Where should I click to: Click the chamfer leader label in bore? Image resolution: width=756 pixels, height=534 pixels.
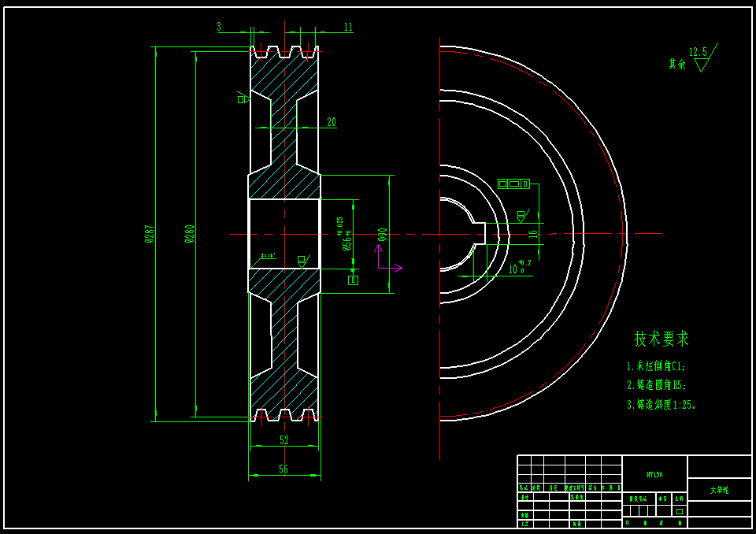click(268, 256)
